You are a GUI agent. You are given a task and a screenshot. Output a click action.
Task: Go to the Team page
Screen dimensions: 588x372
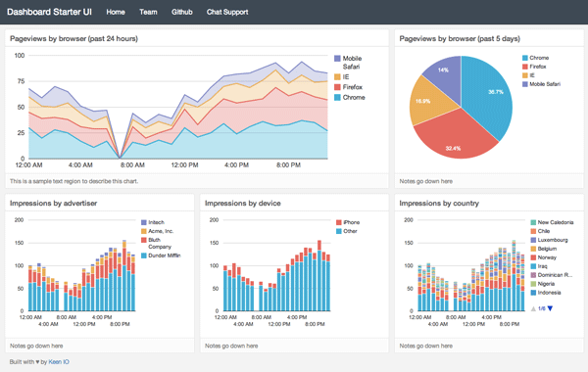point(148,12)
